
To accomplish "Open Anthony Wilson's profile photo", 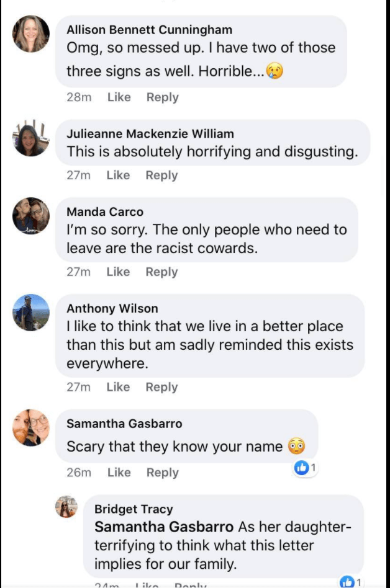I will pyautogui.click(x=31, y=313).
